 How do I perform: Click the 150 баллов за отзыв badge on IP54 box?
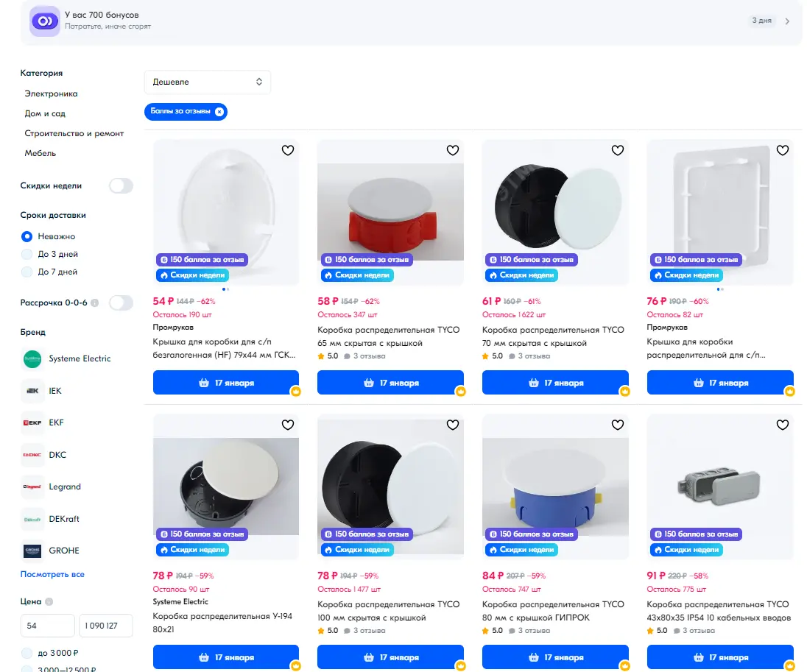tap(696, 534)
